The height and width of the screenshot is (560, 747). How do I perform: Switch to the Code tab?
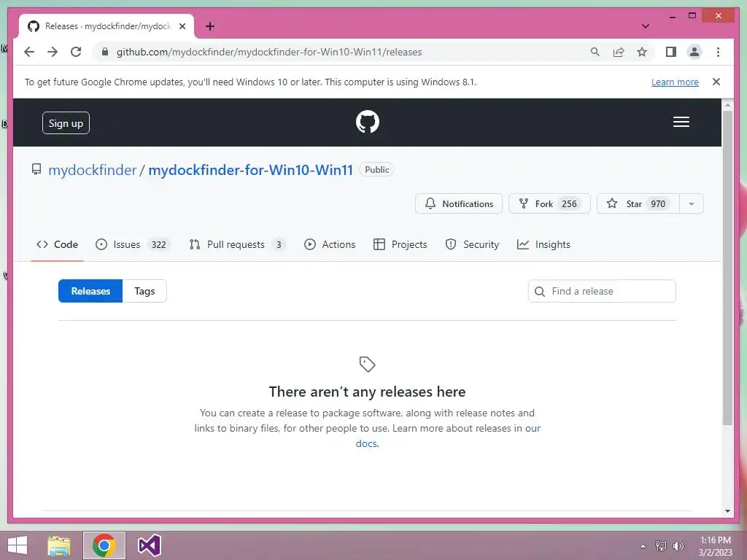coord(57,244)
